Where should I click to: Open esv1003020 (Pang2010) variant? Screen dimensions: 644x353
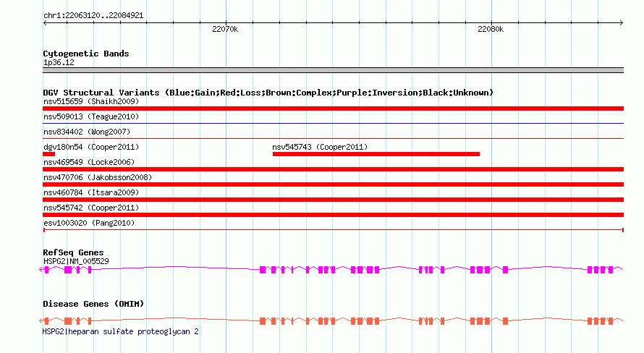point(89,223)
